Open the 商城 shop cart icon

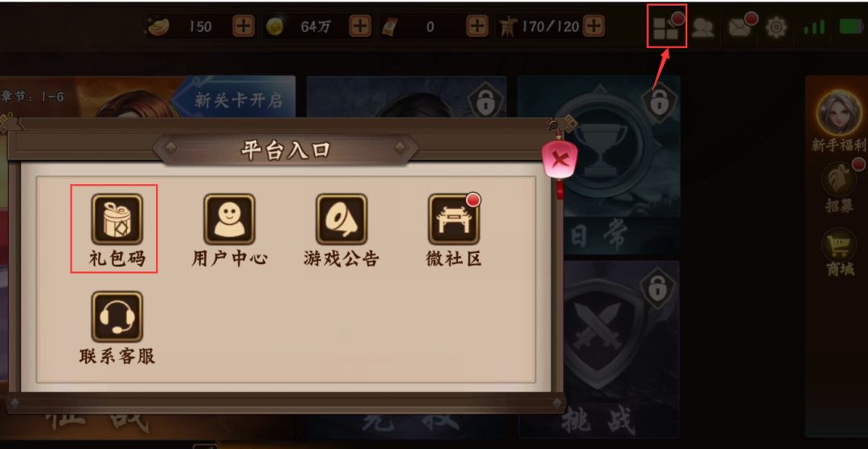pos(839,246)
